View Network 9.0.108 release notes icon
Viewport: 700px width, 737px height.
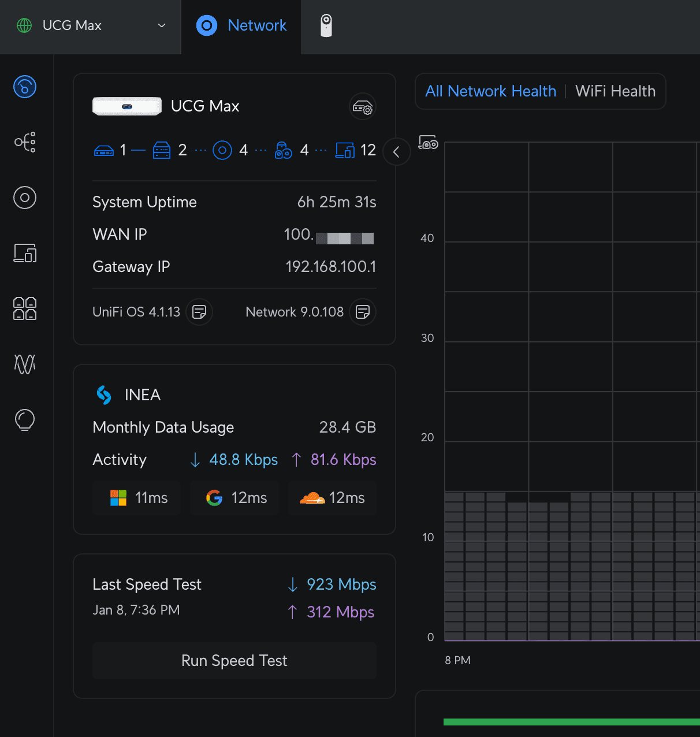[363, 312]
